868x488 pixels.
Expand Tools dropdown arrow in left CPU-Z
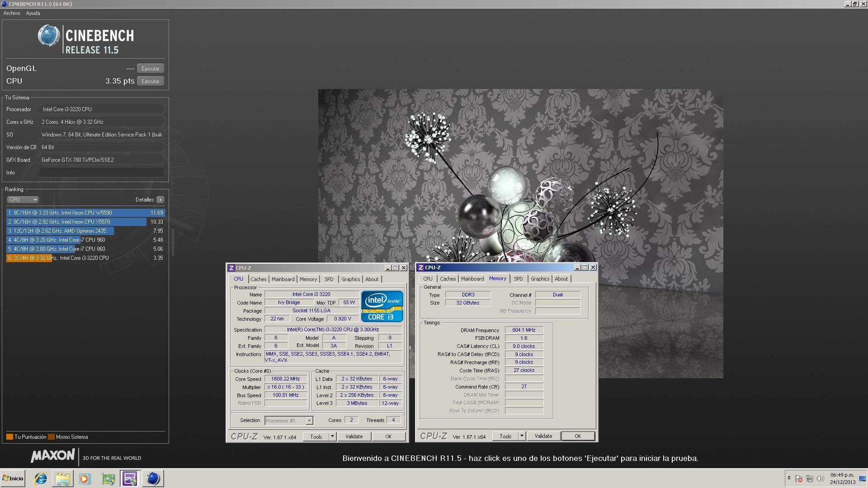[x=333, y=436]
